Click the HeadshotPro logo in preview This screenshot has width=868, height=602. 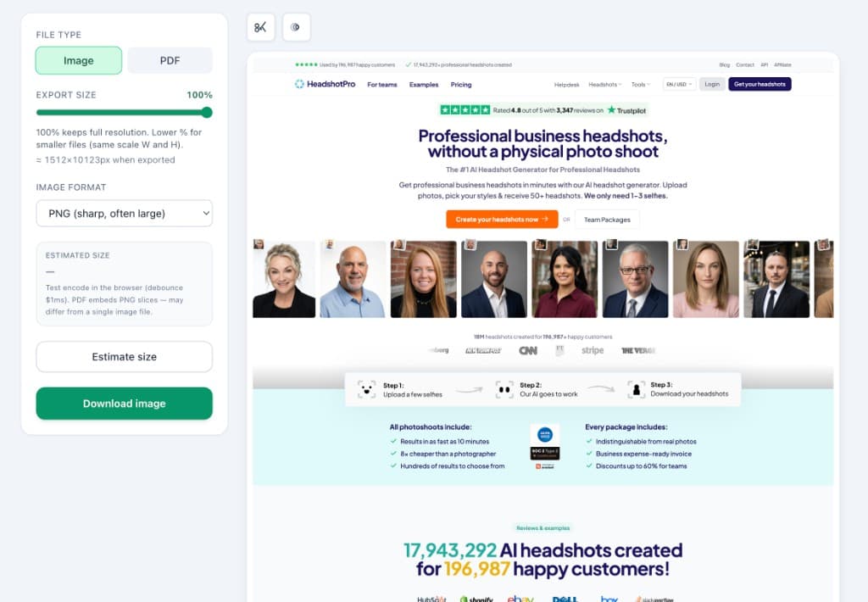tap(325, 84)
